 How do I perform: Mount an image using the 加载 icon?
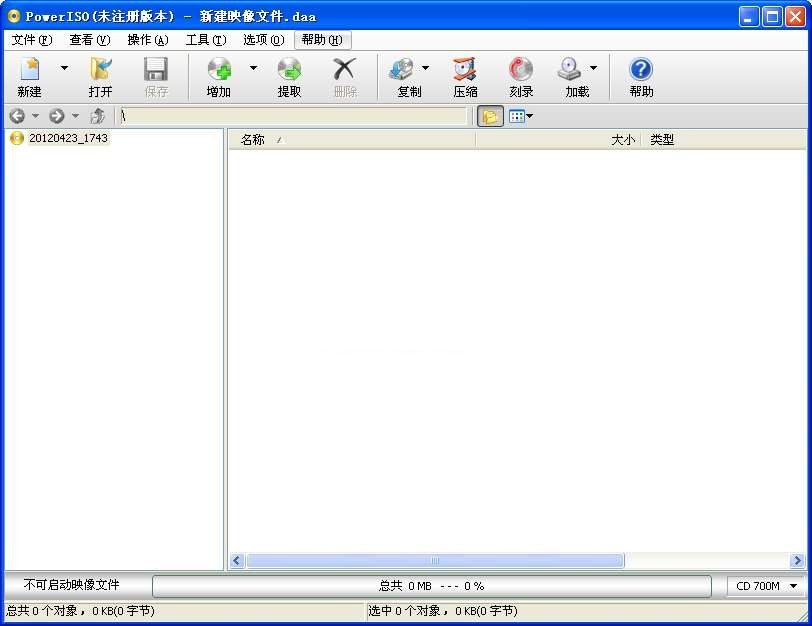tap(569, 69)
